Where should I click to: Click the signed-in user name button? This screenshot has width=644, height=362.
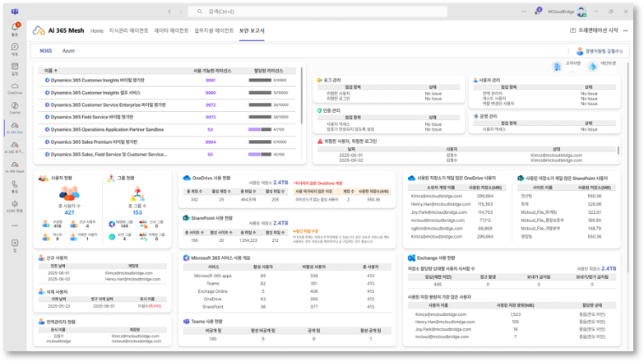[600, 51]
